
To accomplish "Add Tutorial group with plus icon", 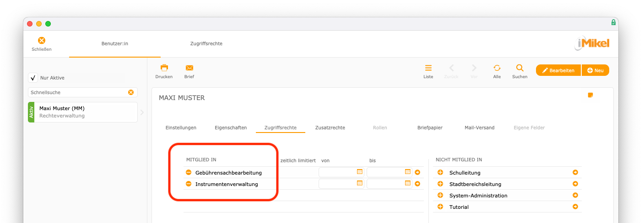I will (x=440, y=207).
